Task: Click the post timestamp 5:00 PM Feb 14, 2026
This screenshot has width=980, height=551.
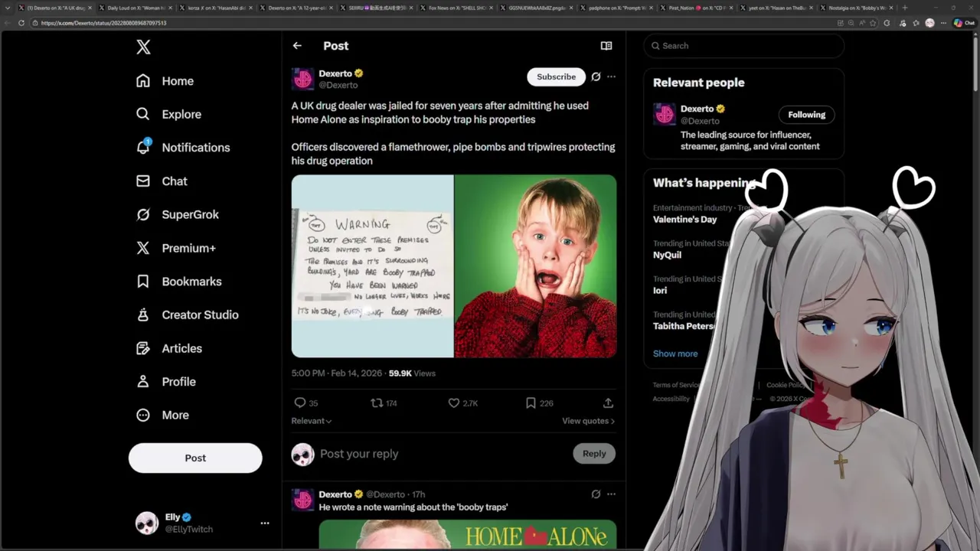Action: (x=336, y=373)
